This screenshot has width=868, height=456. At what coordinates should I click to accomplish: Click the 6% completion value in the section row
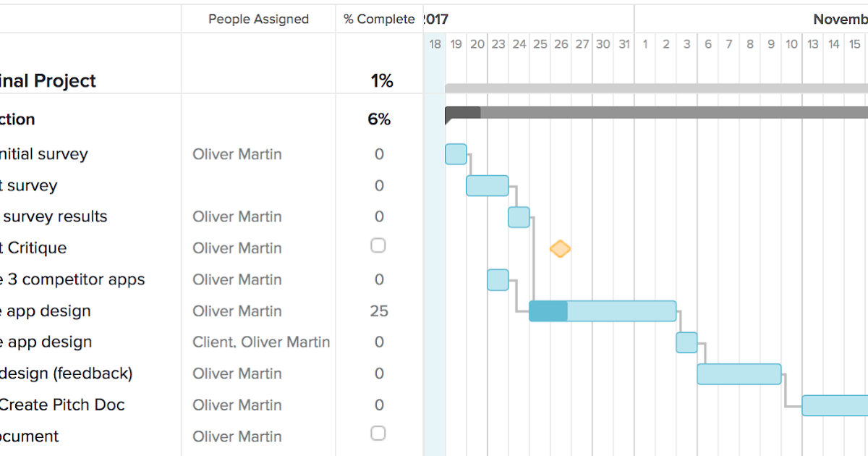tap(379, 119)
